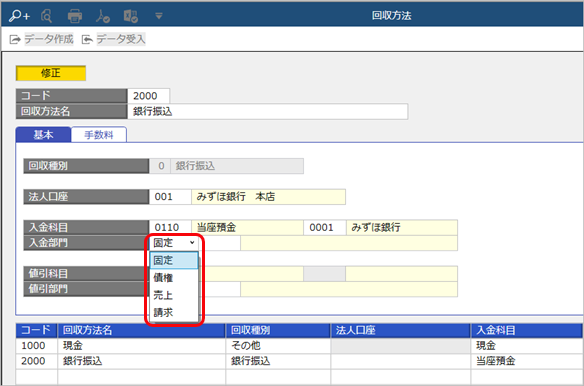Click the 当座預金 cell in the table
Image resolution: width=584 pixels, height=386 pixels.
pos(527,361)
